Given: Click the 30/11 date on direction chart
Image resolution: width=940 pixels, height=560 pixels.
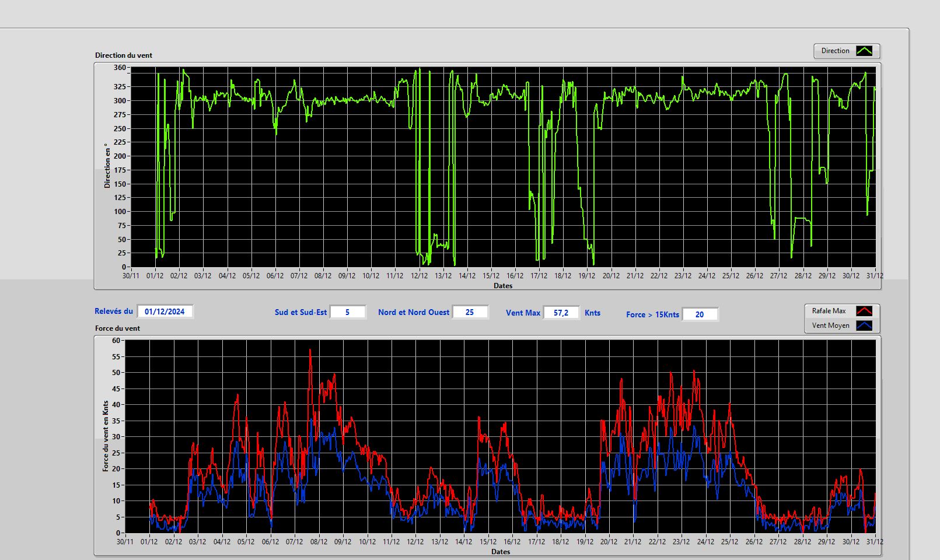Looking at the screenshot, I should [131, 276].
